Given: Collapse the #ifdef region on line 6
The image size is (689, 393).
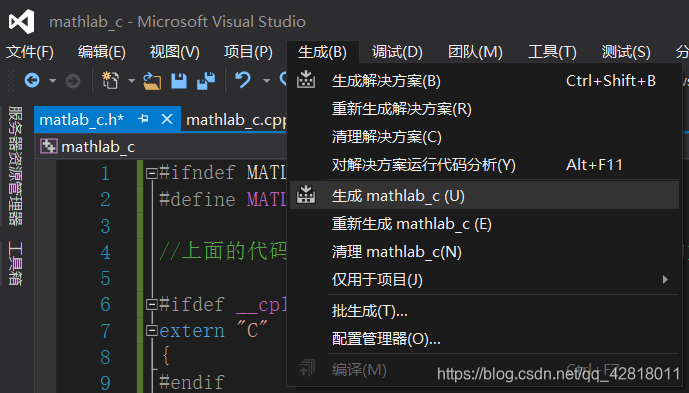Looking at the screenshot, I should (x=151, y=304).
